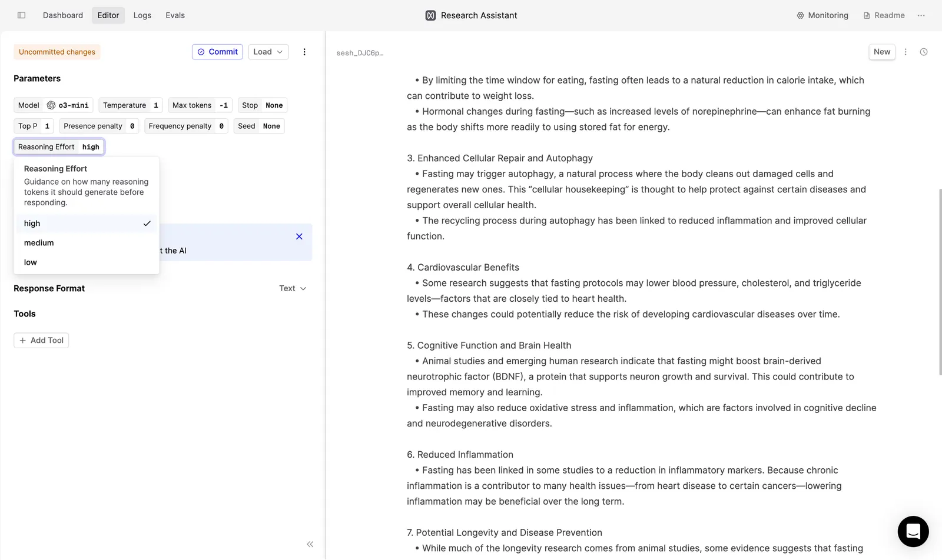Go to the Logs tab

[x=142, y=15]
